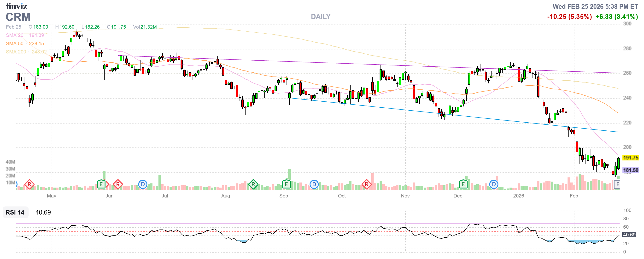Click the CRM ticker symbol
Image resolution: width=644 pixels, height=259 pixels.
18,17
